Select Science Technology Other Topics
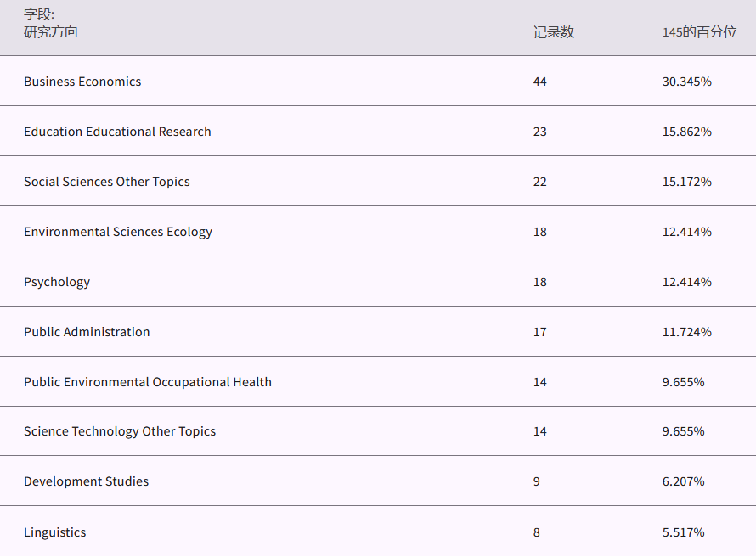Viewport: 756px width, 557px height. click(120, 431)
